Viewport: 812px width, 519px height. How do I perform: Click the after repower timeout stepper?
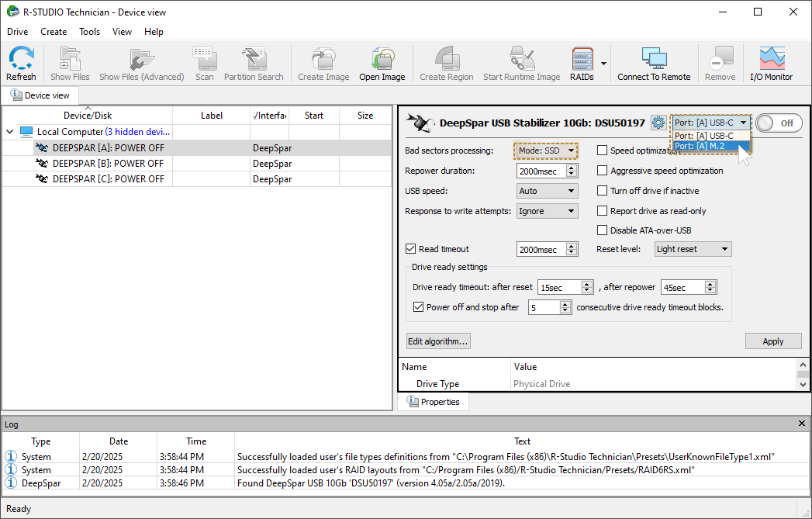(710, 287)
